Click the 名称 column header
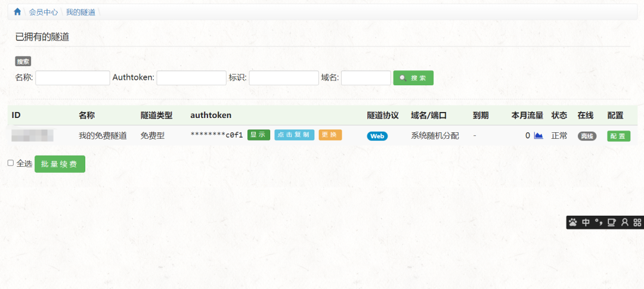 (86, 116)
